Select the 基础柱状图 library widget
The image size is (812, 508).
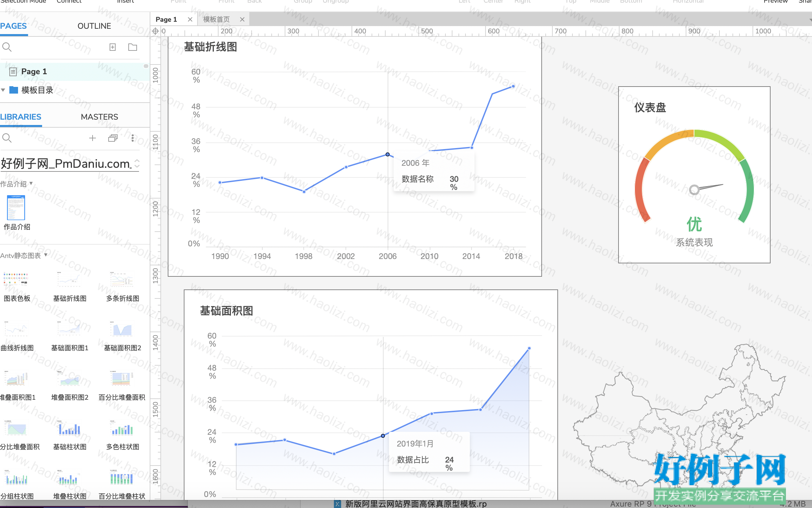point(70,435)
